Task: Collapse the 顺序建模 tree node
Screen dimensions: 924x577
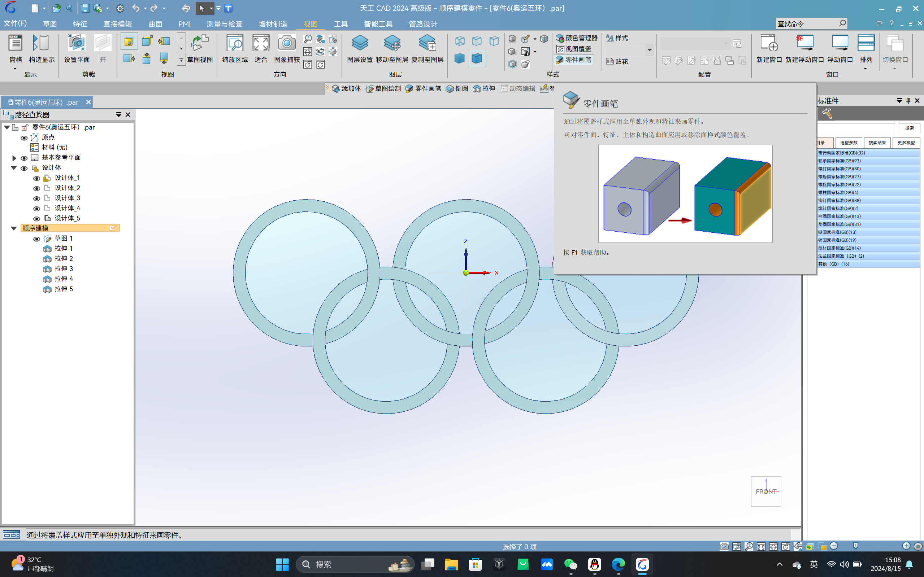Action: (x=14, y=228)
